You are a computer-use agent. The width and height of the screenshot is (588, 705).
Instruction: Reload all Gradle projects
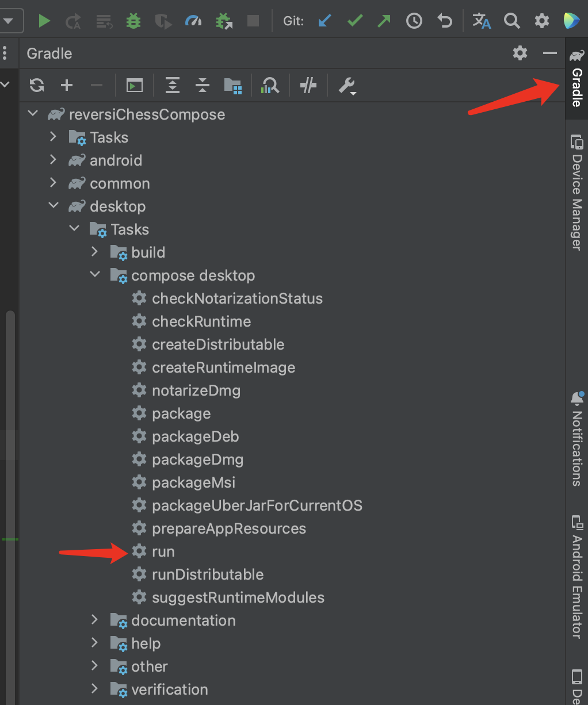[x=37, y=86]
